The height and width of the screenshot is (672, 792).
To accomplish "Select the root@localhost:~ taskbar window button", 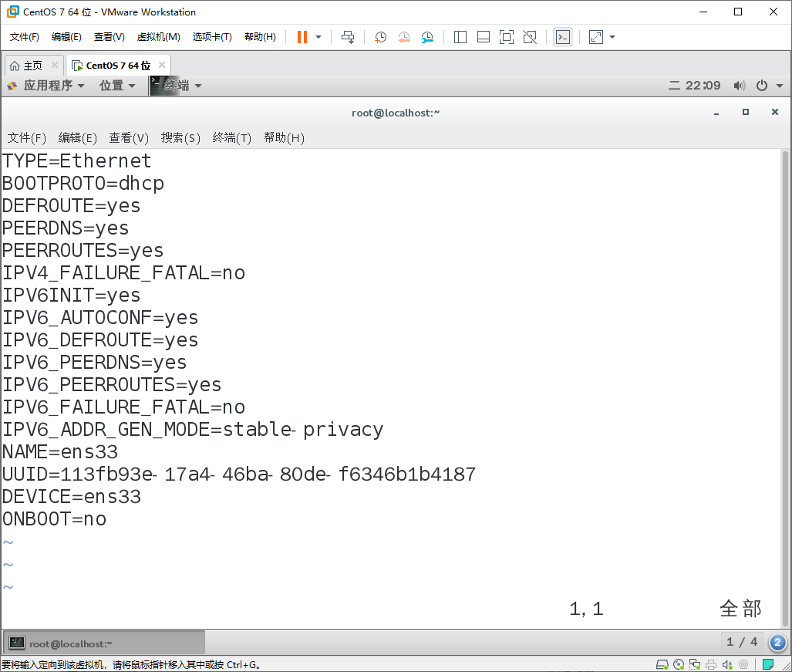I will coord(104,643).
